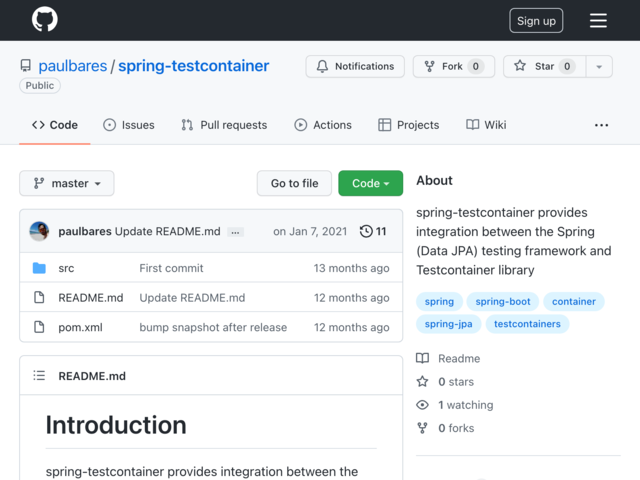640x480 pixels.
Task: Open the Wiki tab
Action: pyautogui.click(x=486, y=125)
